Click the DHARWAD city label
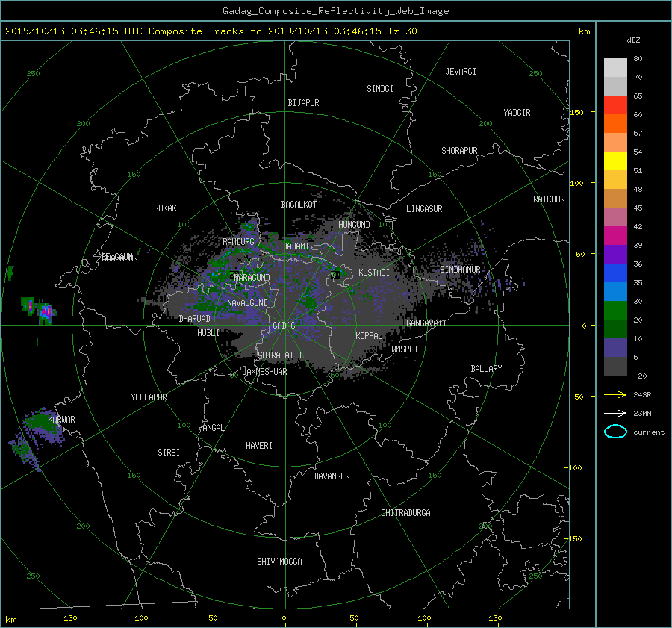The image size is (672, 628). pos(195,319)
